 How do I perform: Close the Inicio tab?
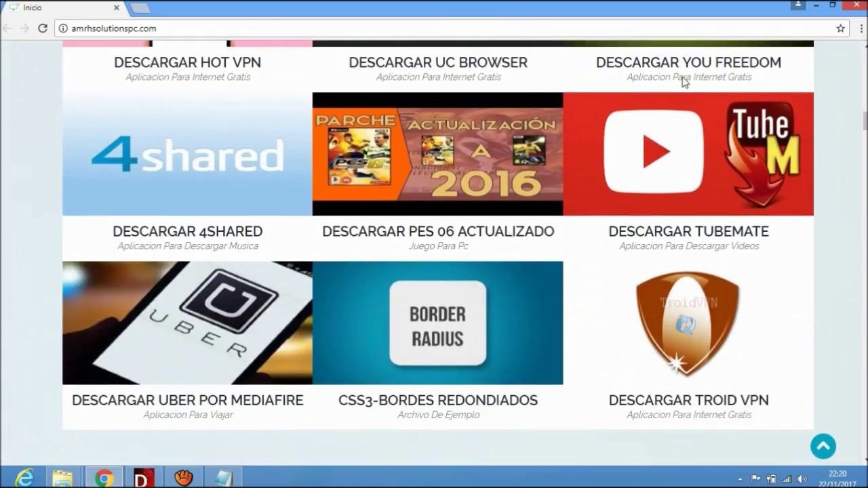[117, 7]
